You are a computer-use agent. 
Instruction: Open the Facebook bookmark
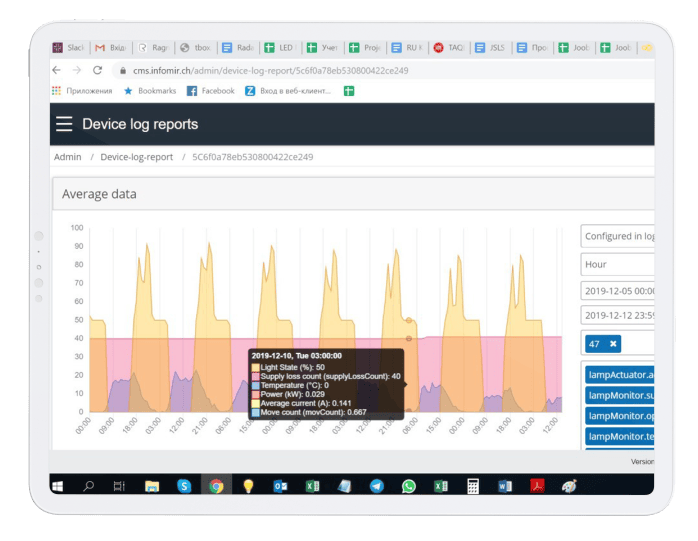(210, 91)
